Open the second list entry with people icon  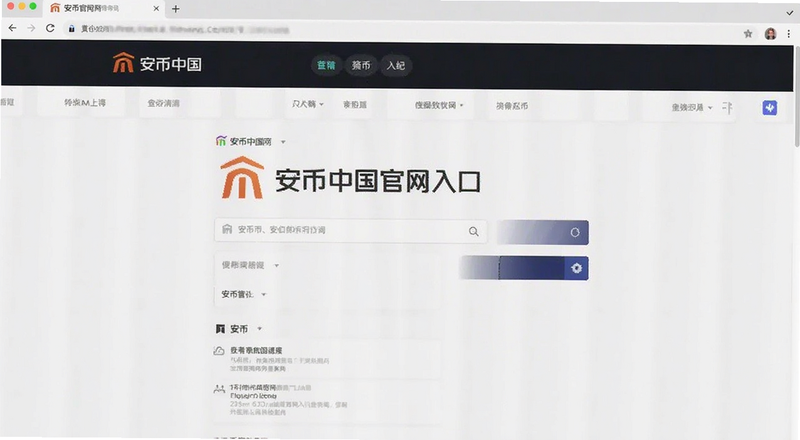click(327, 400)
